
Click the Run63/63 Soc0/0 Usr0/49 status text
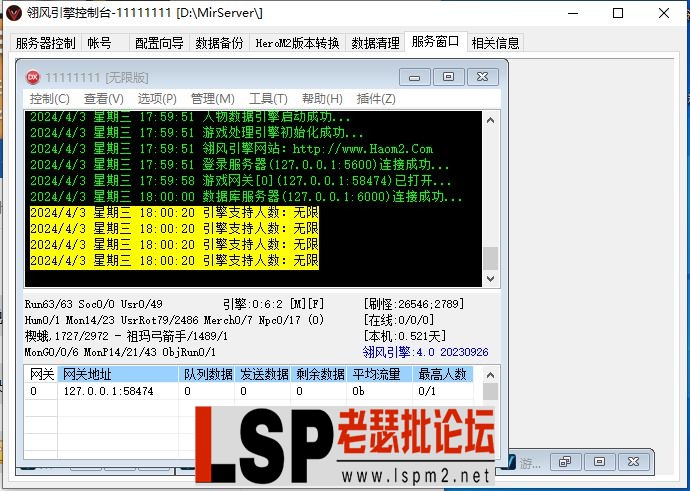tap(93, 304)
